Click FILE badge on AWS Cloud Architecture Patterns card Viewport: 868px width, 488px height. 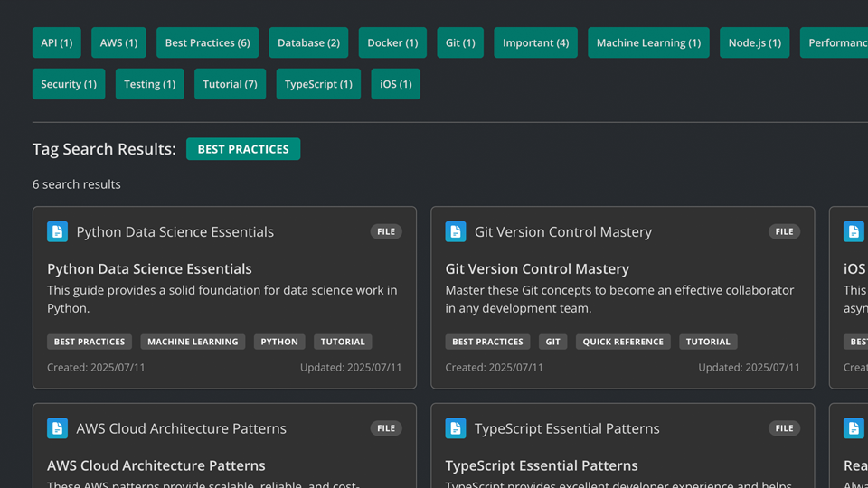click(386, 428)
